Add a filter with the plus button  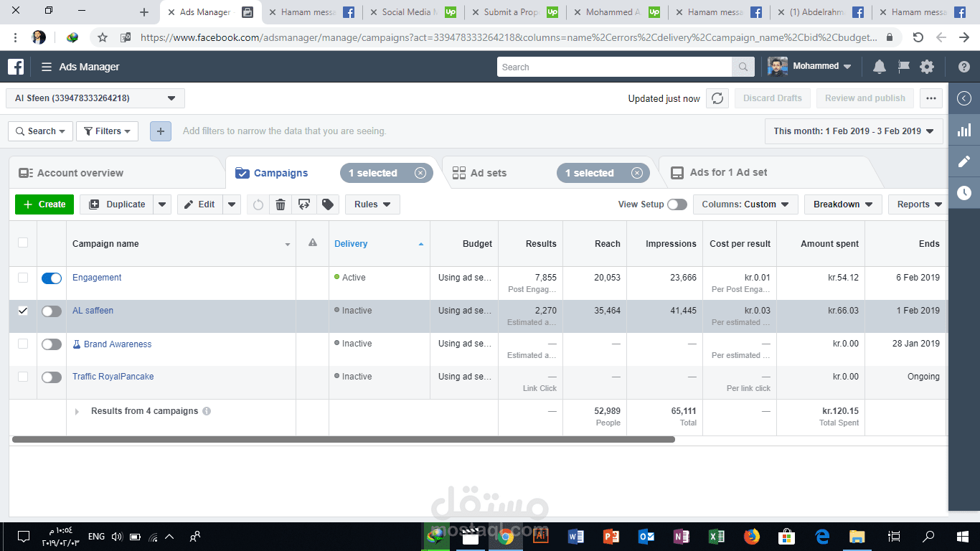click(x=161, y=131)
